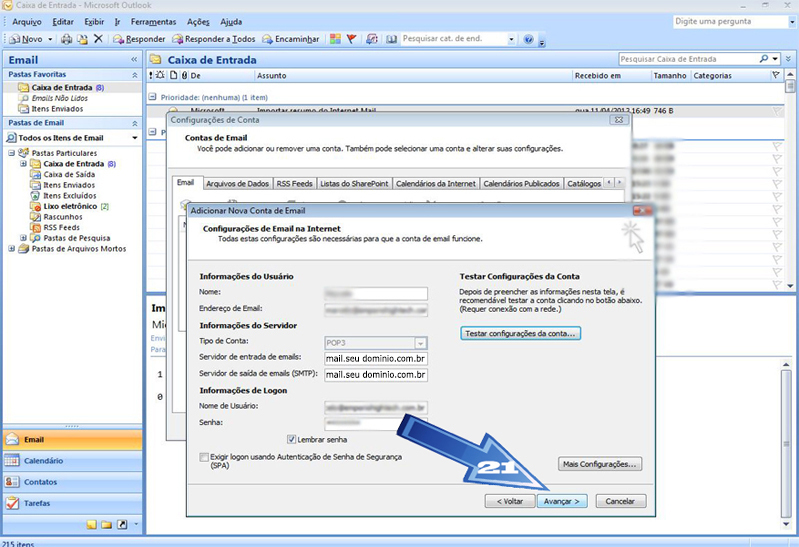Click the Move to Folder toolbar icon
799x547 pixels.
click(x=82, y=39)
